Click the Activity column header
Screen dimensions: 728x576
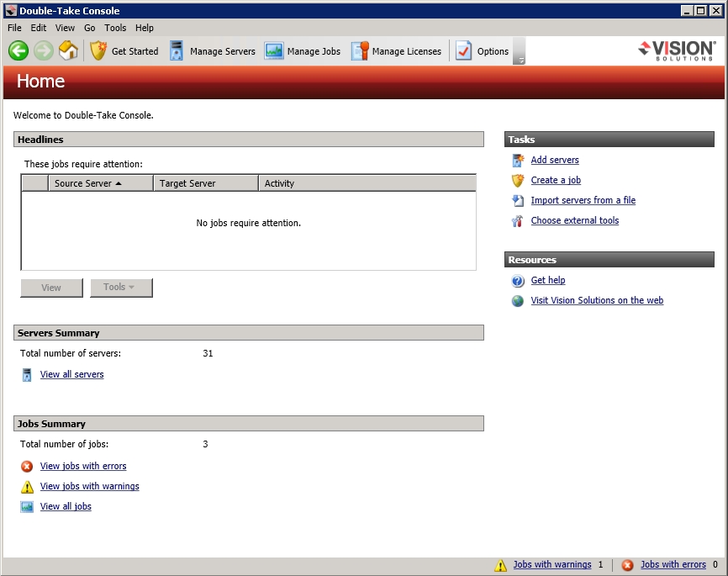(x=367, y=183)
